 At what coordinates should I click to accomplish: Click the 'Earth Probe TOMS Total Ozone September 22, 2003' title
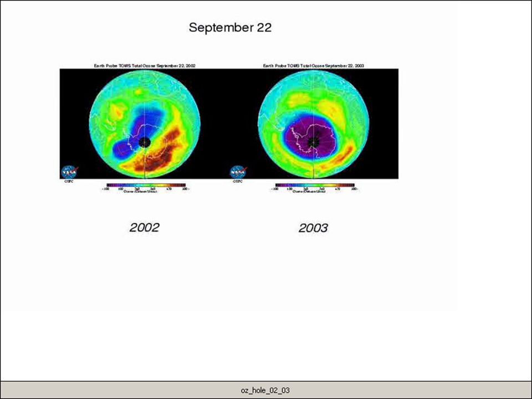[x=314, y=66]
